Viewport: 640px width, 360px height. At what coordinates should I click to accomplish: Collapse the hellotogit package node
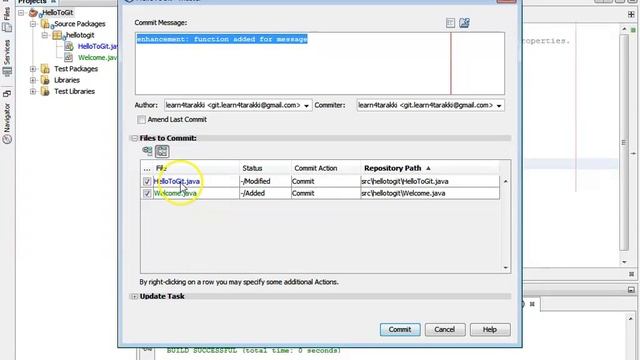click(x=45, y=36)
